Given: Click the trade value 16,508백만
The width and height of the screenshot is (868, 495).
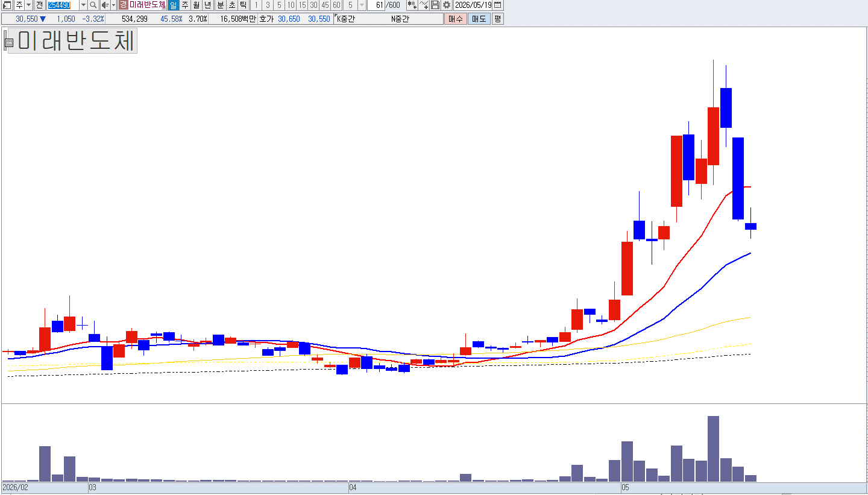Looking at the screenshot, I should 238,19.
